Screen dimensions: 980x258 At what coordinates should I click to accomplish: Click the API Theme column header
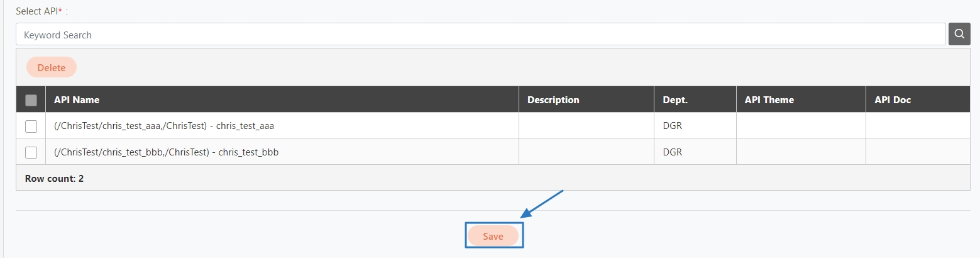click(769, 100)
